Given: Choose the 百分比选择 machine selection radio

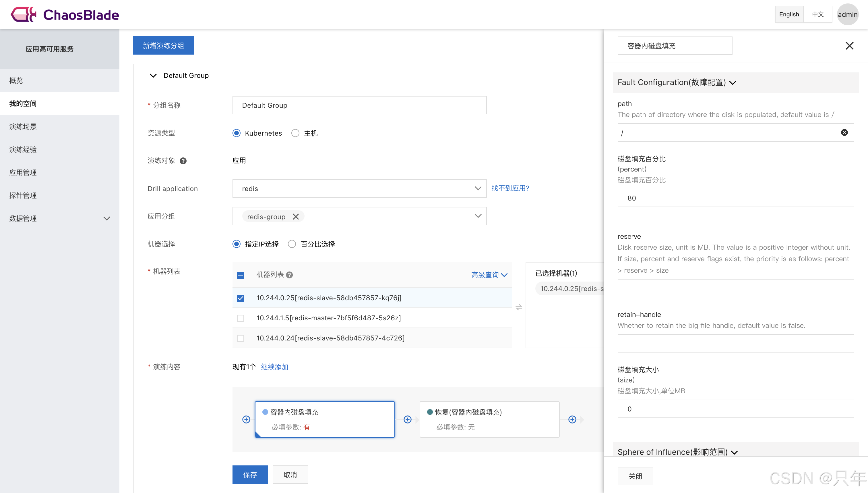Looking at the screenshot, I should [x=292, y=244].
